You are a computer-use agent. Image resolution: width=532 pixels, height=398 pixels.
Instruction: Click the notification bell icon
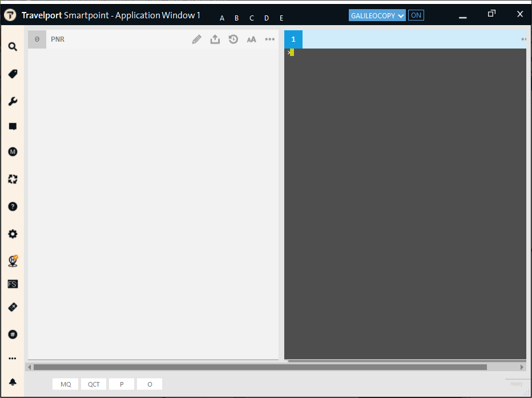click(13, 382)
